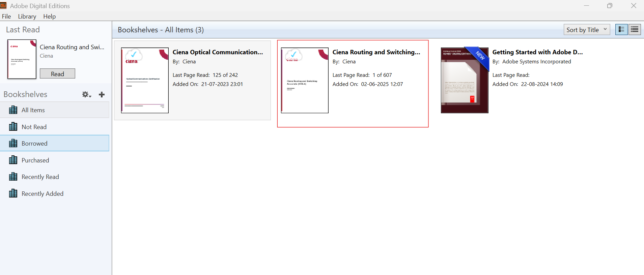Screen dimensions: 644x275
Task: Select the Recently Read bookshelf
Action: click(x=55, y=177)
